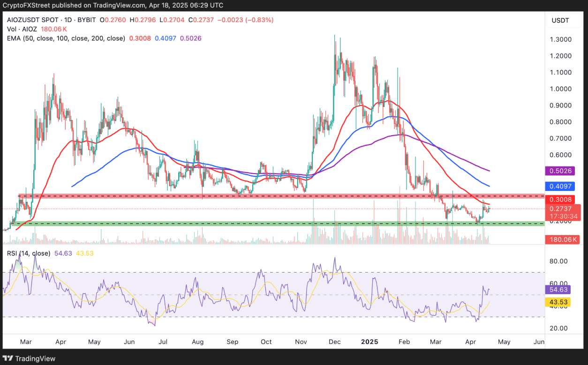Image resolution: width=588 pixels, height=365 pixels.
Task: Click the red 0.3008 EMA price tag
Action: 560,199
